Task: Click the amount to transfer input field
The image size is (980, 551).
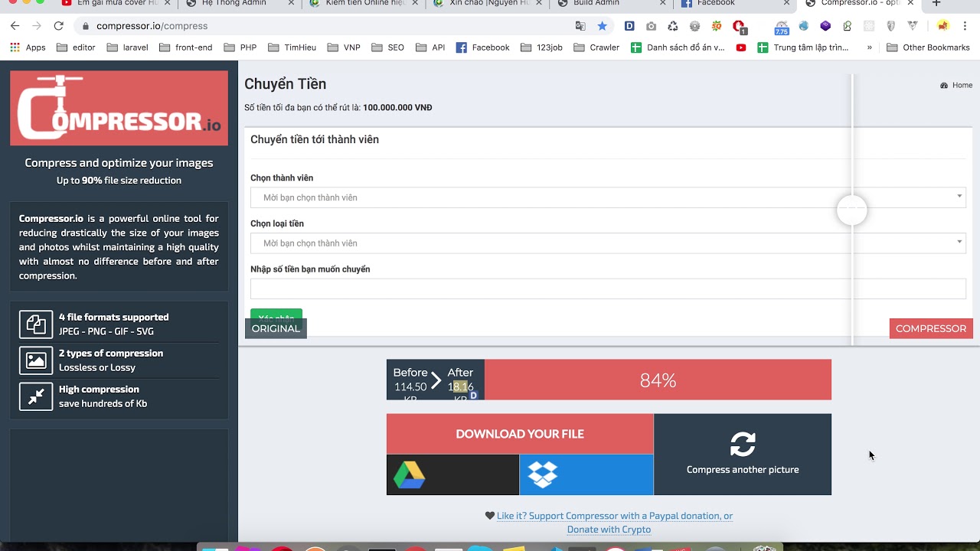Action: [x=608, y=289]
